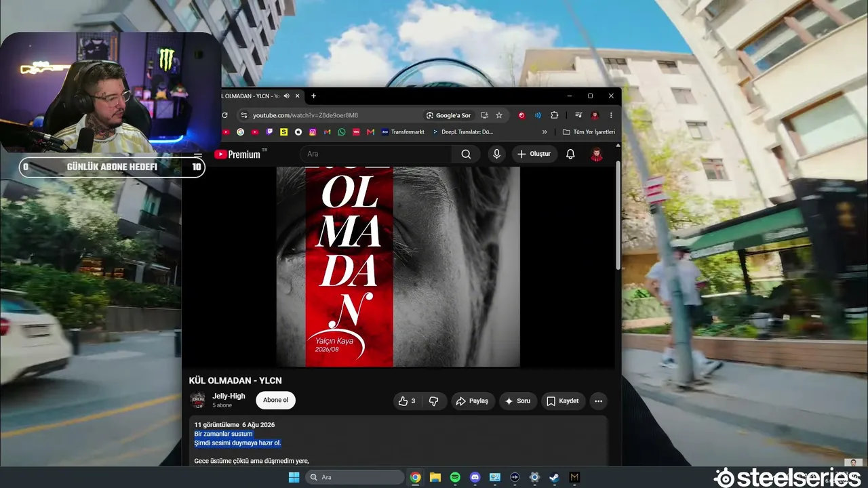Reload the YouTube page in Chrome
Screen dimensions: 868x488
click(x=224, y=115)
